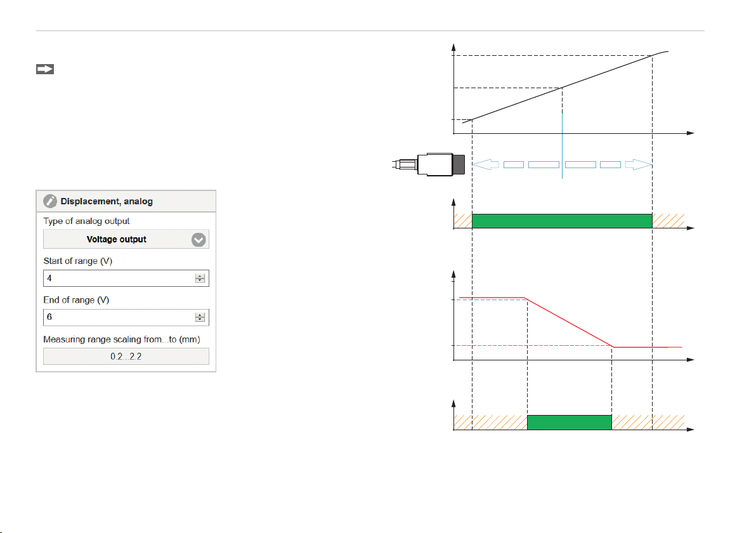Click the Type of analog output label
The height and width of the screenshot is (533, 756).
coord(86,221)
